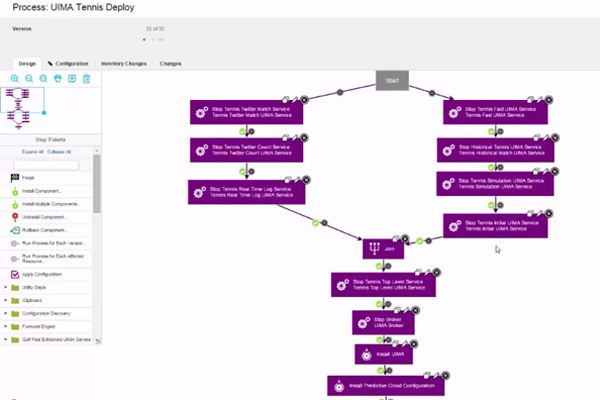Edit the Stop Tennis Simulation UIMA Service step
This screenshot has width=600, height=400.
pos(546,171)
